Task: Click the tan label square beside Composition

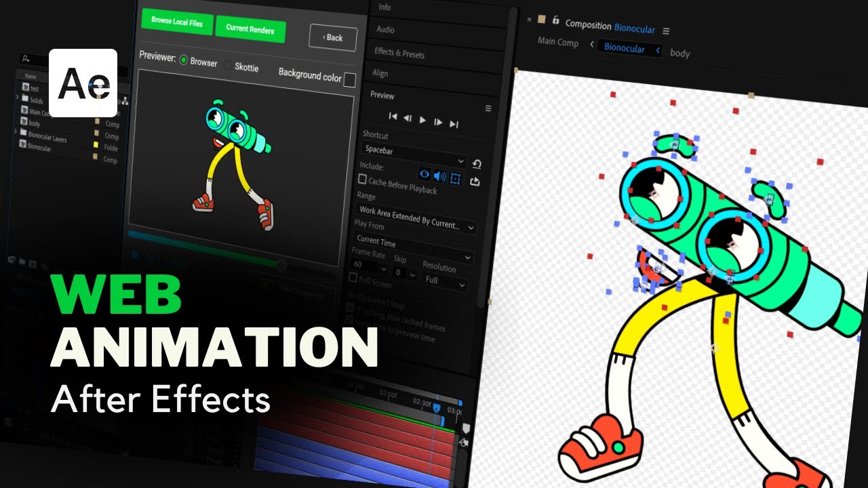Action: (541, 19)
